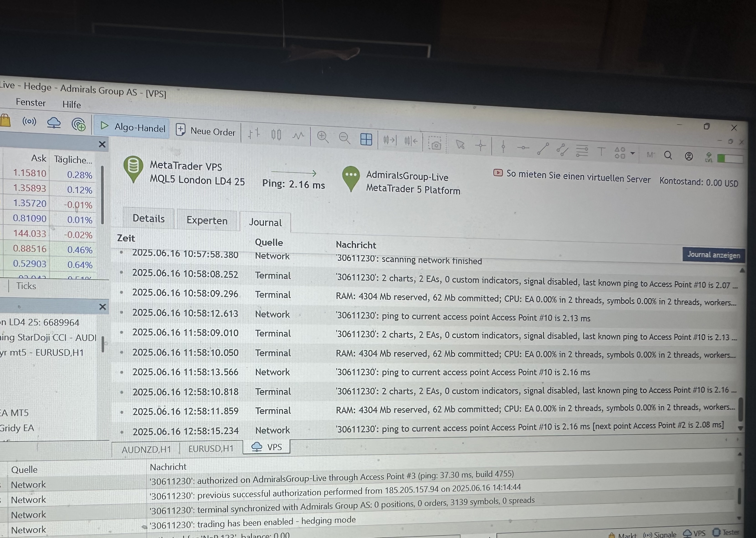Select the VPS chart tab
The image size is (756, 538).
[x=267, y=447]
